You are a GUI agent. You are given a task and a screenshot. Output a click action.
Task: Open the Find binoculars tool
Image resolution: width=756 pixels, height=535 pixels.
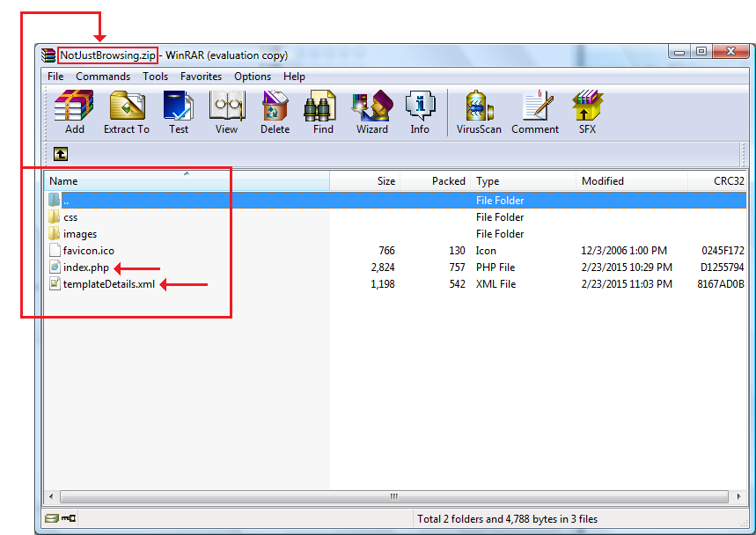[x=323, y=112]
